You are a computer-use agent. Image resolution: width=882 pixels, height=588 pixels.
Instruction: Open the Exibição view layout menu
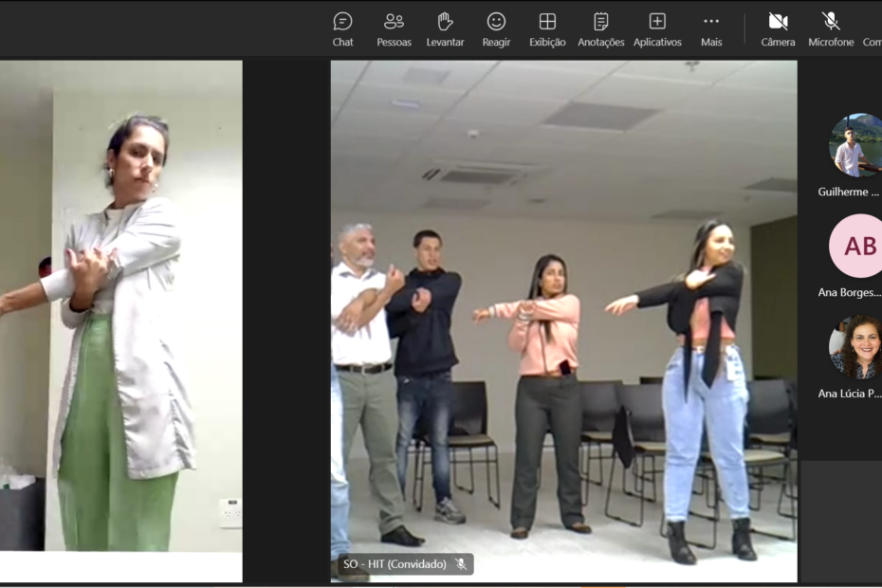coord(547,28)
